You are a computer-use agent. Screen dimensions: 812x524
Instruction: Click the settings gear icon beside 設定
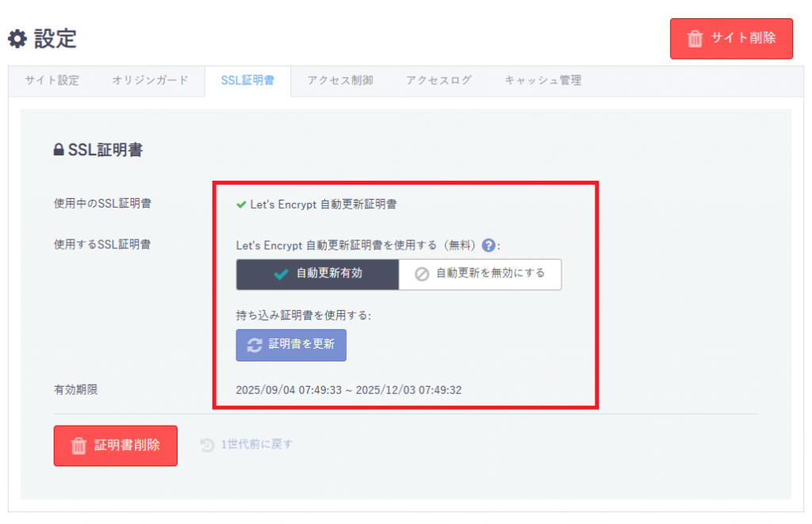[17, 39]
